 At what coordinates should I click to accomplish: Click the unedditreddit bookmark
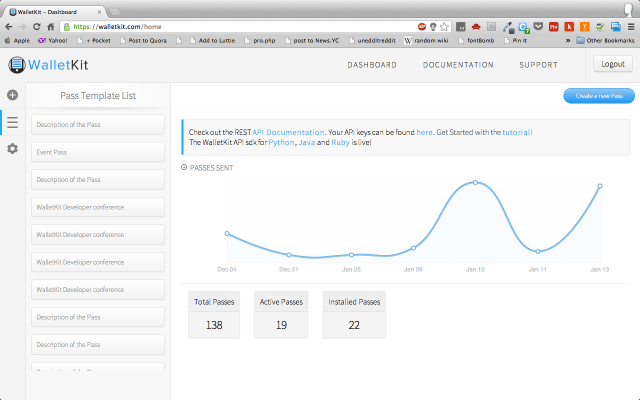point(372,40)
